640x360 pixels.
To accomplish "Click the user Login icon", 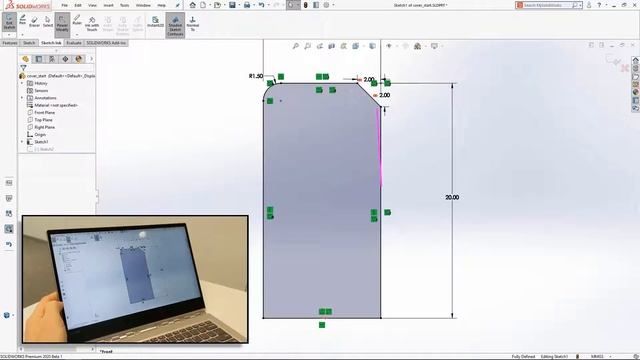I will click(x=589, y=5).
